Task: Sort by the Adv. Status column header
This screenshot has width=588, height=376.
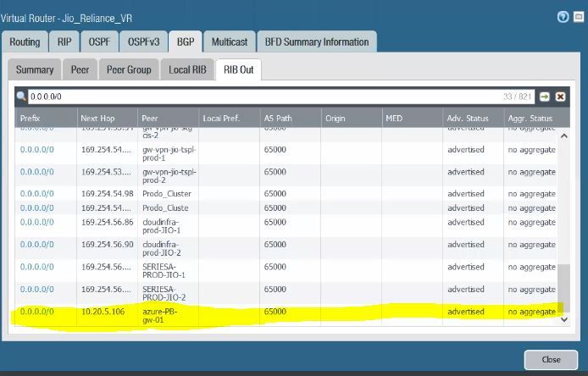Action: coord(467,118)
